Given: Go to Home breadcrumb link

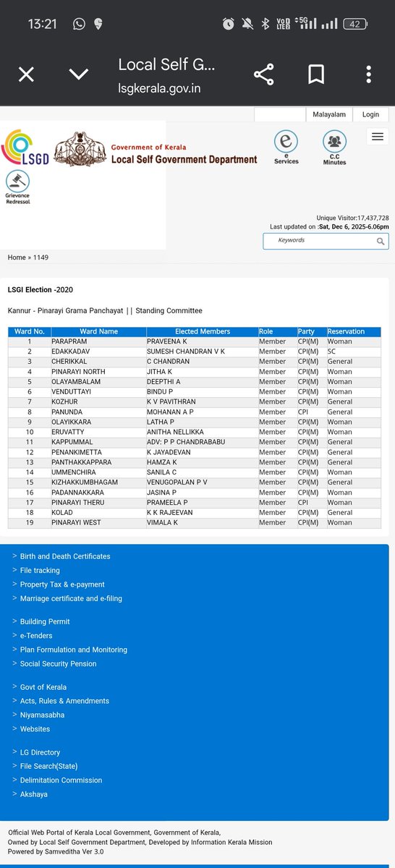Looking at the screenshot, I should pos(17,258).
